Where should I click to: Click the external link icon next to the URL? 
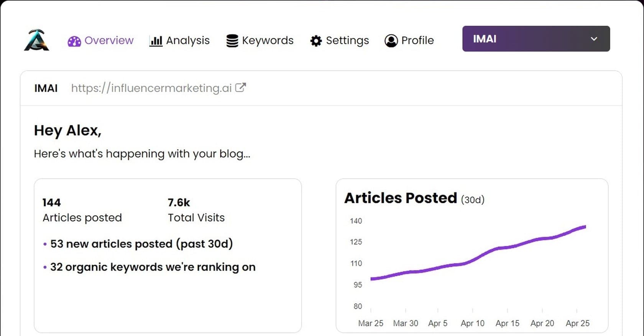(x=241, y=87)
